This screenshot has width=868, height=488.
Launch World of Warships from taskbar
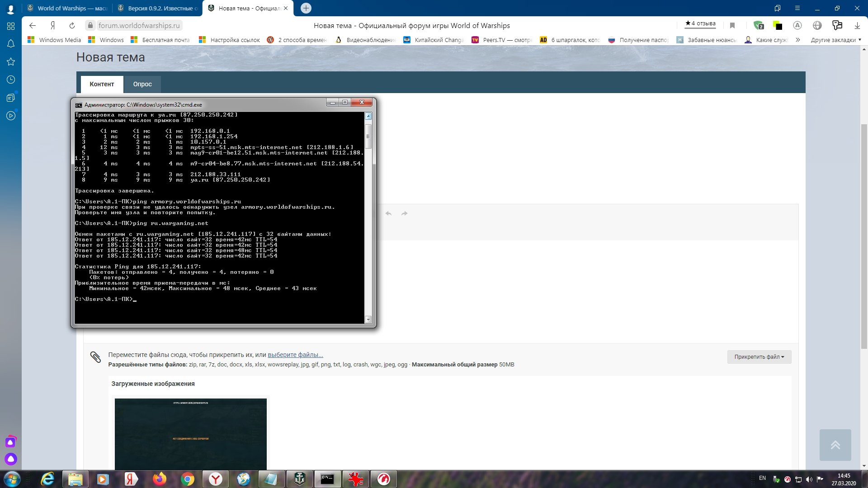[x=300, y=479]
